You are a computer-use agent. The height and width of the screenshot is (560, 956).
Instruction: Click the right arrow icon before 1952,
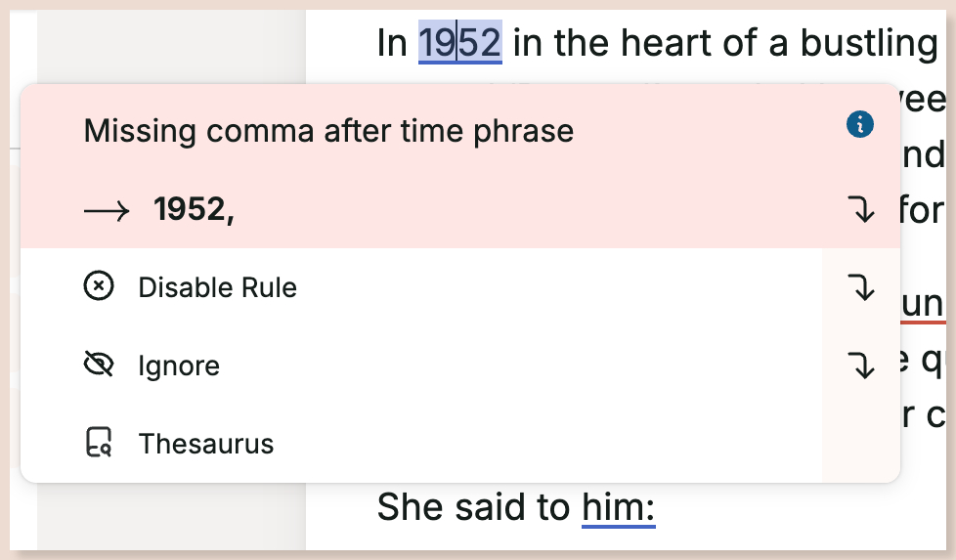coord(107,211)
